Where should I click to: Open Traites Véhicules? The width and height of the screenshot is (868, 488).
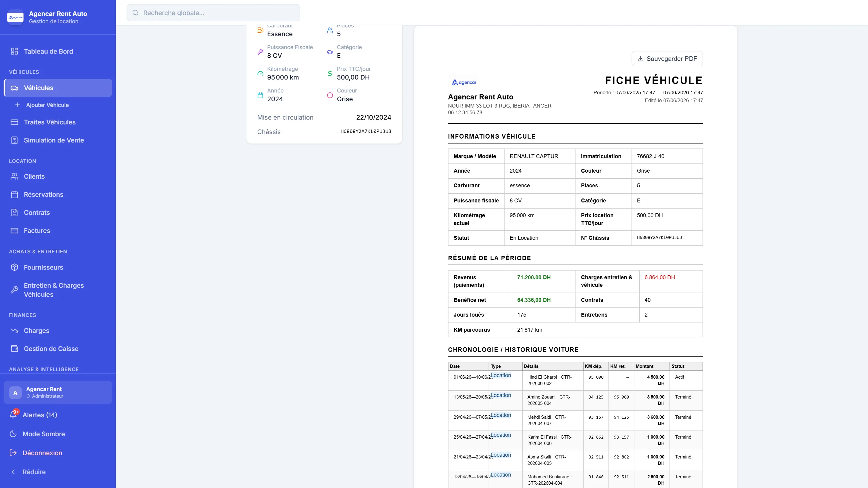pos(58,122)
